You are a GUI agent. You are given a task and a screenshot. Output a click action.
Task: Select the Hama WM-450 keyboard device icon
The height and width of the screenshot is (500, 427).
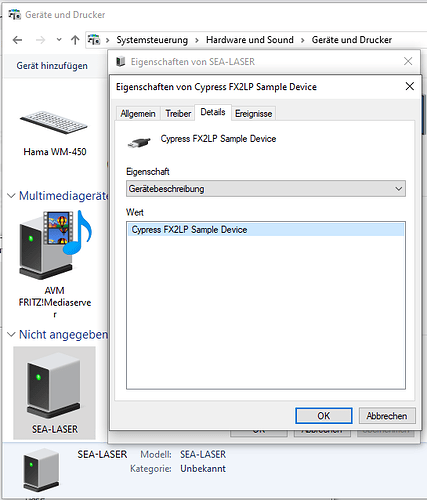point(54,123)
